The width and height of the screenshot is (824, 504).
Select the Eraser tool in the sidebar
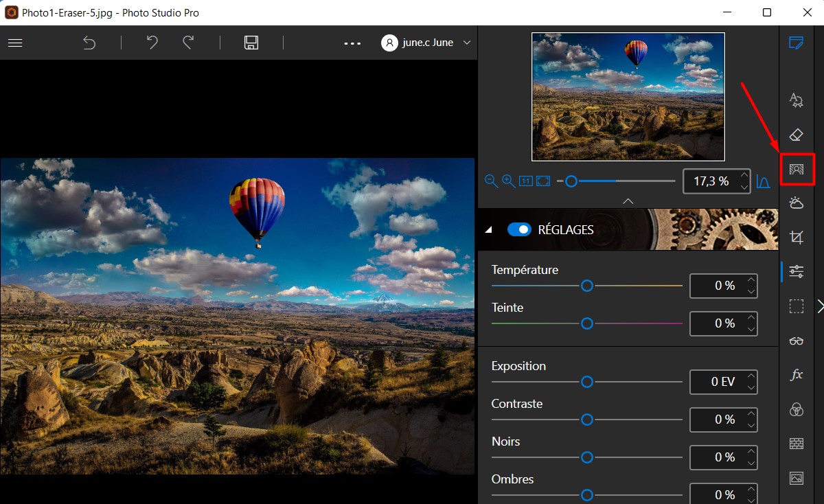[797, 135]
